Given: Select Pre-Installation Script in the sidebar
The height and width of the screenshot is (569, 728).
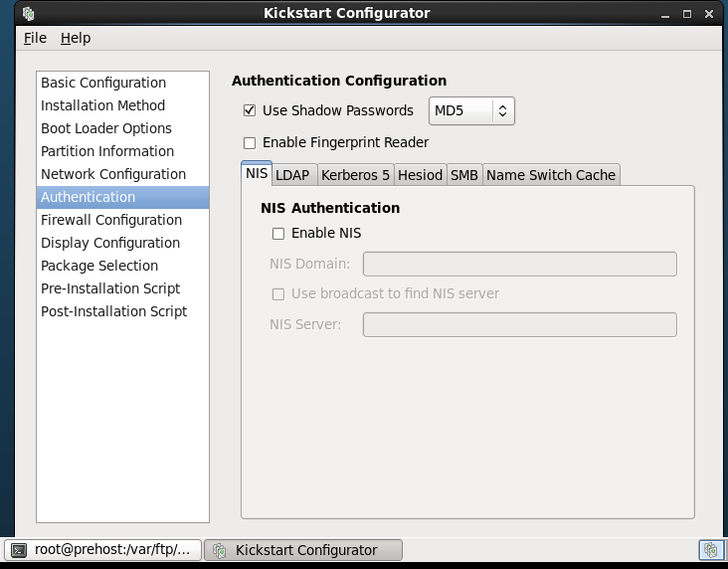Looking at the screenshot, I should pos(122,288).
